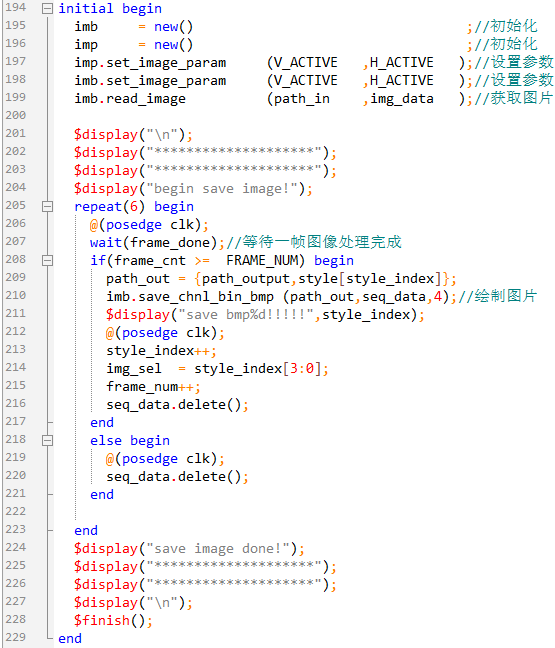Click the Chinese comment on line 207
555x648 pixels.
tap(314, 242)
